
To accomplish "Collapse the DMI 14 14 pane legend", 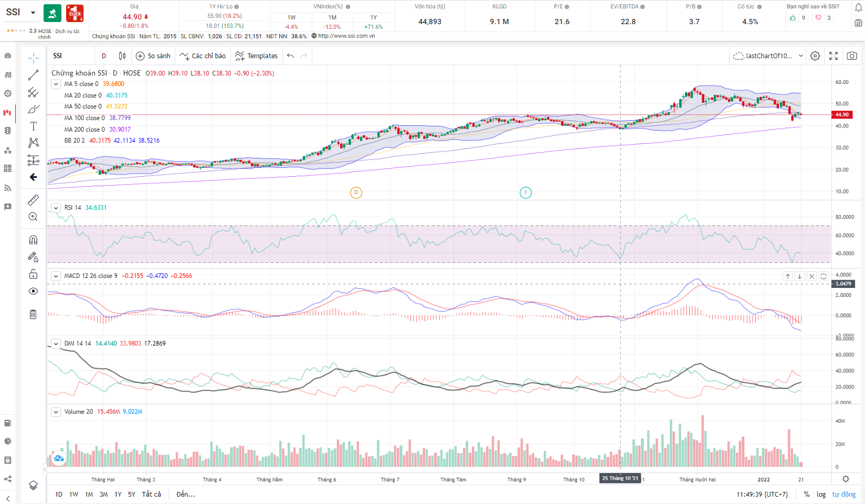I will click(56, 344).
